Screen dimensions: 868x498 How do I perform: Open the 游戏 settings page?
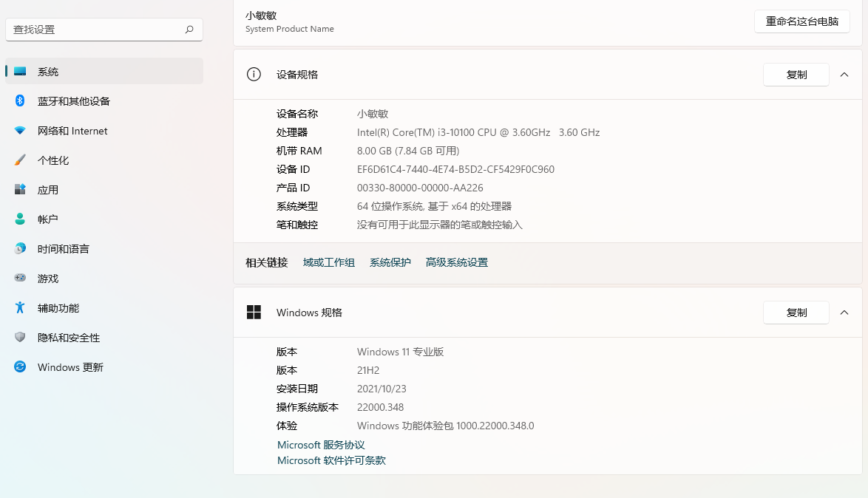point(47,279)
